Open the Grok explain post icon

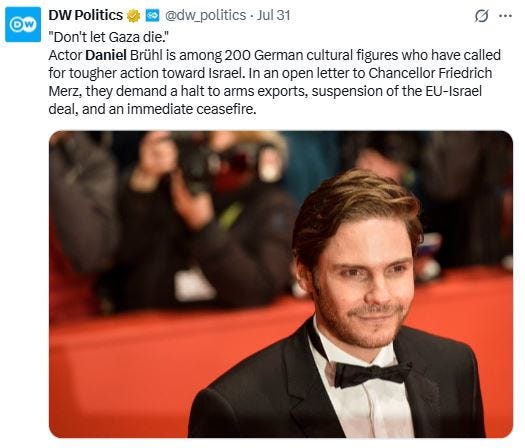(x=481, y=16)
